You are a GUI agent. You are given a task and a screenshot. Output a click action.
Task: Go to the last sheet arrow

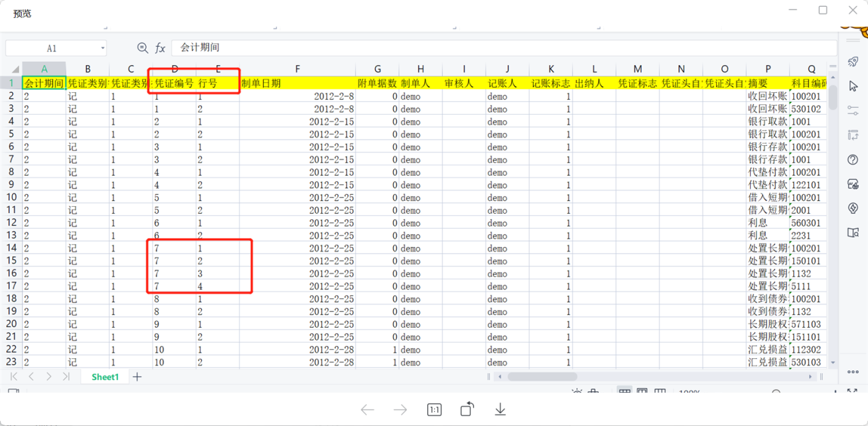pyautogui.click(x=66, y=376)
